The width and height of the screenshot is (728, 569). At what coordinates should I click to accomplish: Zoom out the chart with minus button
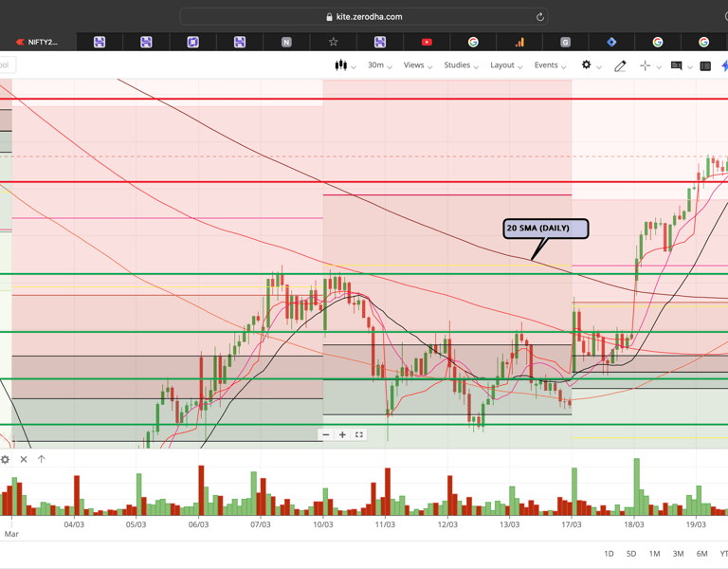click(326, 434)
